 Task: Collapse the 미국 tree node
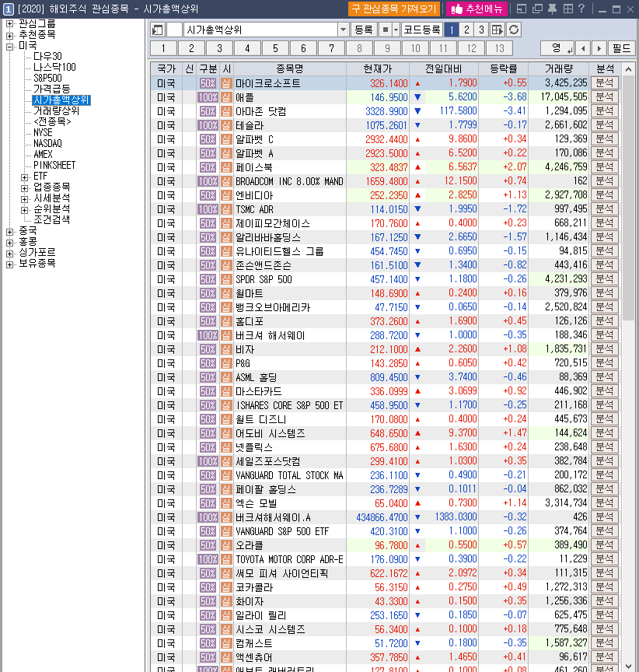(x=9, y=46)
